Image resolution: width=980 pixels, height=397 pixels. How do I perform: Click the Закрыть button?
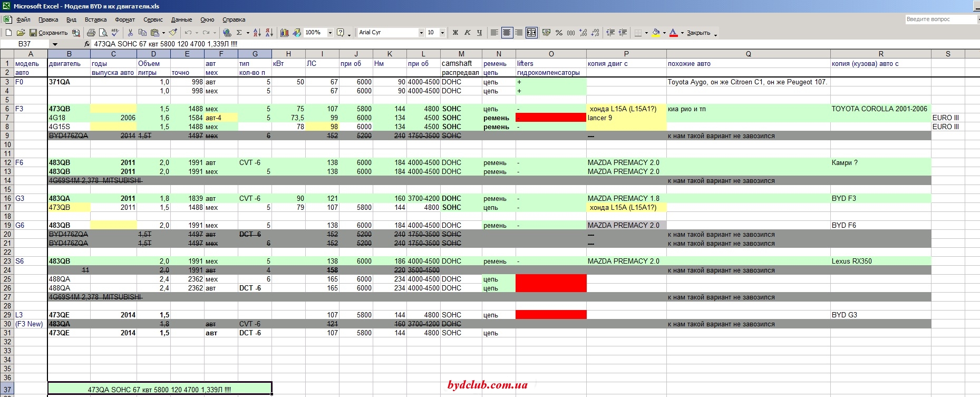pos(698,33)
